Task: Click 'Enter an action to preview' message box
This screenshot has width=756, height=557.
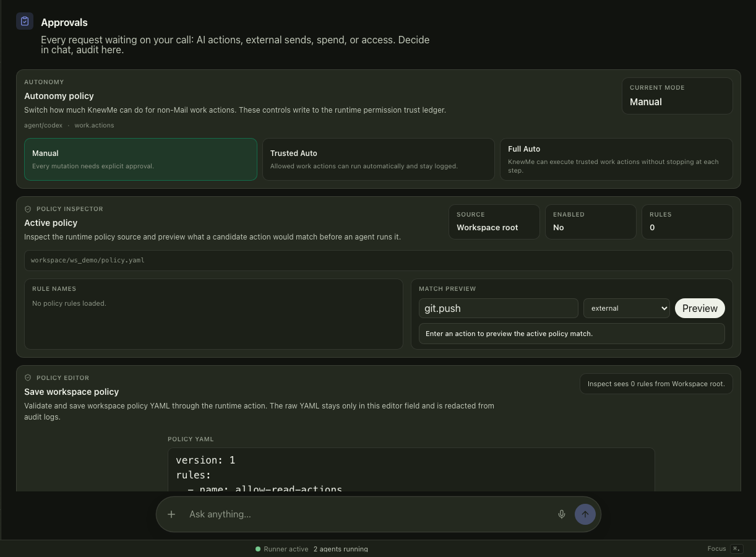Action: tap(572, 334)
